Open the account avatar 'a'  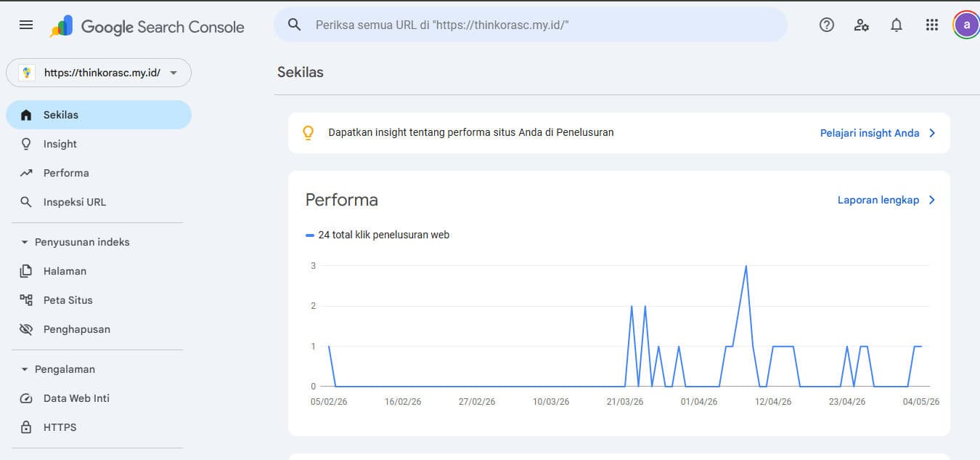click(x=966, y=25)
